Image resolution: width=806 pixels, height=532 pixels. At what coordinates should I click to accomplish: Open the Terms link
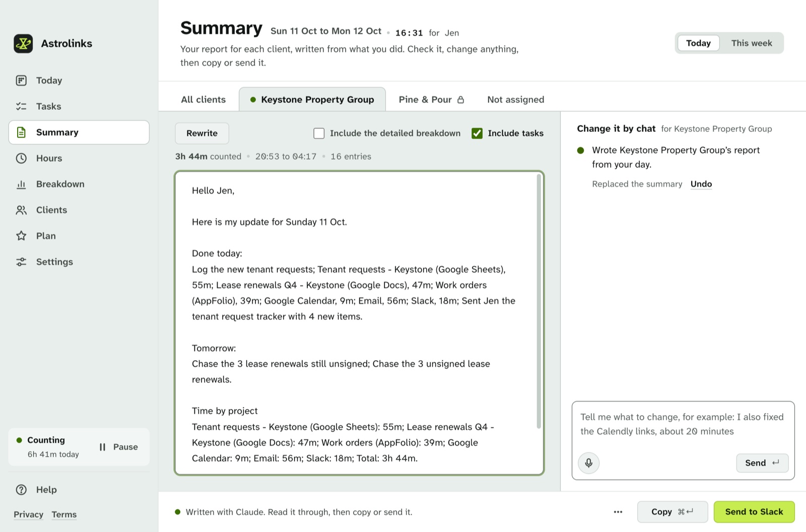[64, 514]
